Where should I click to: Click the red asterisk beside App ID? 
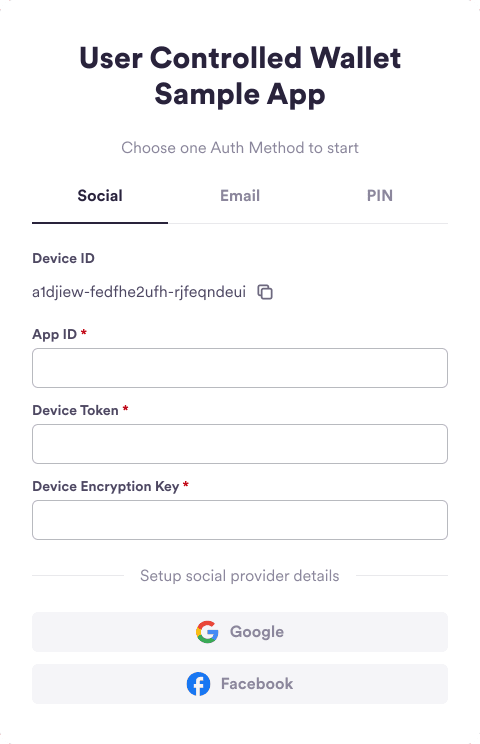point(83,332)
